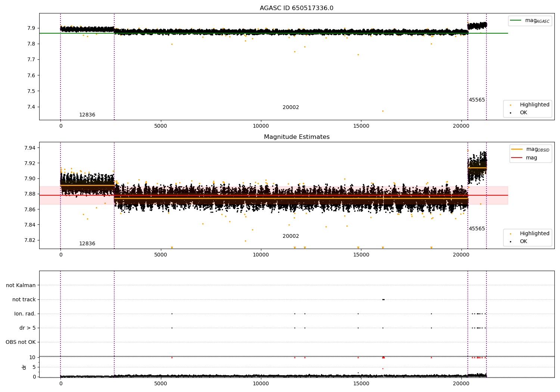Image resolution: width=560 pixels, height=392 pixels.
Task: Click the '12836' obsid label in middle panel
Action: tap(87, 244)
